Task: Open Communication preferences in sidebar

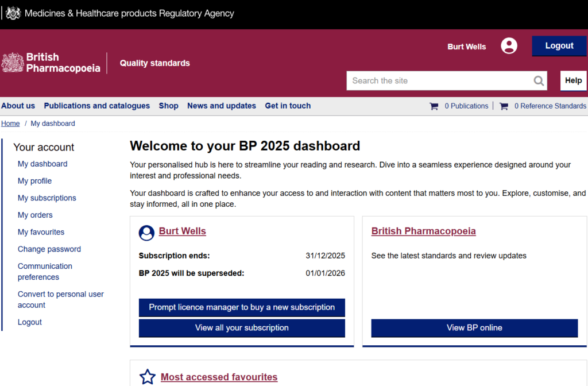Action: coord(45,272)
